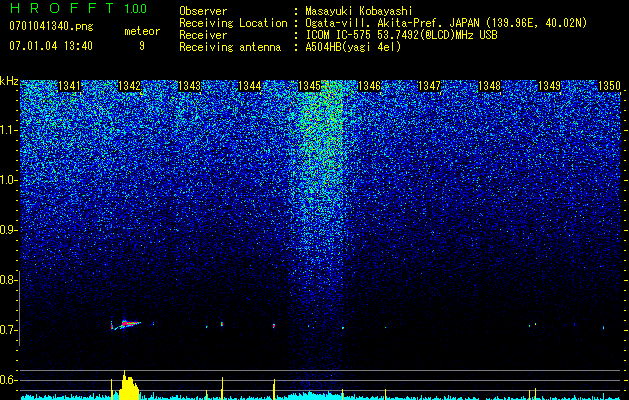Click the 1342 time marker
The height and width of the screenshot is (400, 629).
(x=130, y=86)
